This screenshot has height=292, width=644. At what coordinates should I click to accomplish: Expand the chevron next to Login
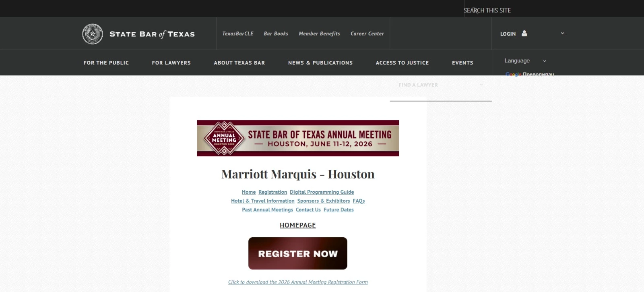pyautogui.click(x=562, y=33)
